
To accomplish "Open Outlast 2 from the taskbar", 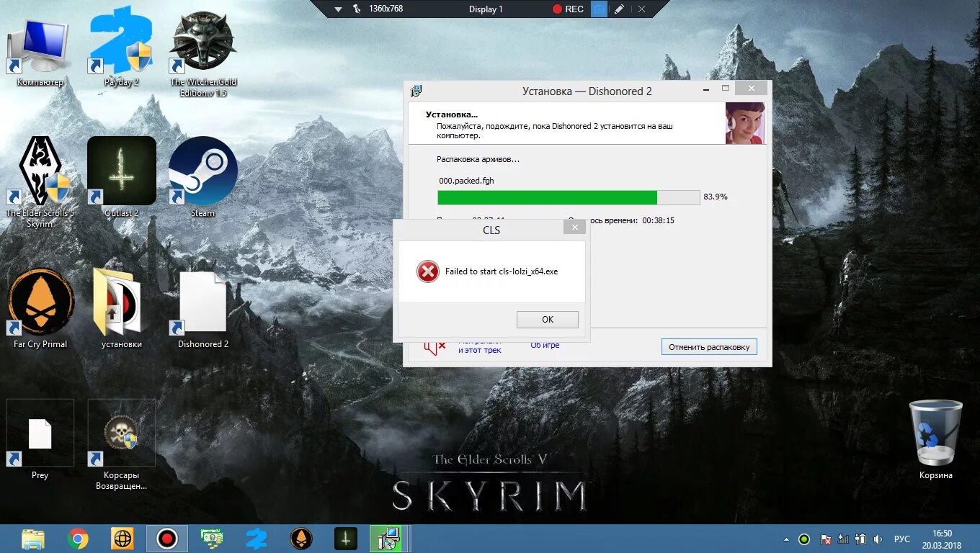I will tap(346, 539).
